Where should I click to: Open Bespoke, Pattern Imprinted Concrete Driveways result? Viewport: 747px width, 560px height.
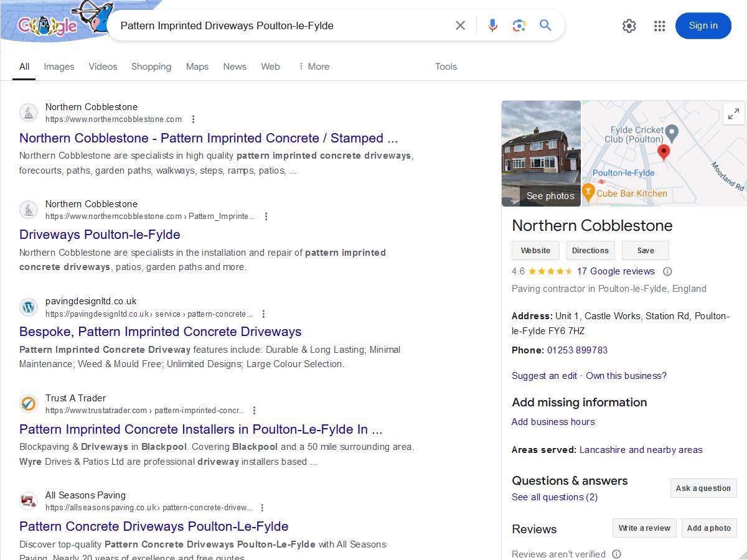point(160,332)
